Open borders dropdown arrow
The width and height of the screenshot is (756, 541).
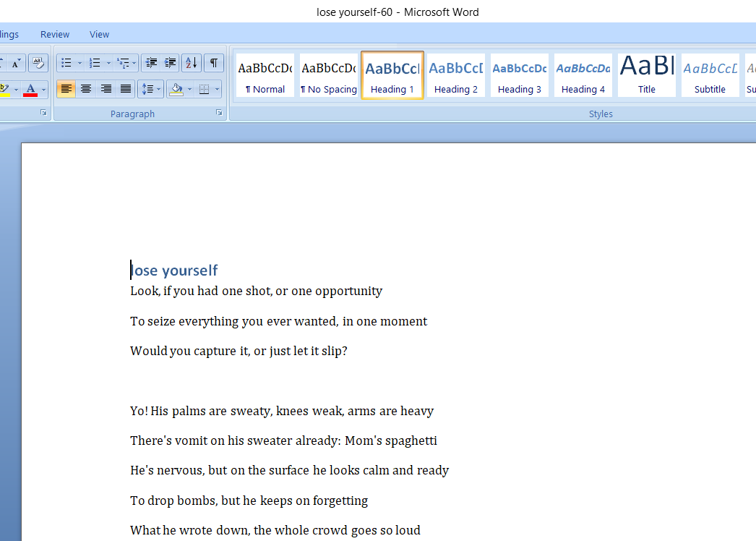217,89
